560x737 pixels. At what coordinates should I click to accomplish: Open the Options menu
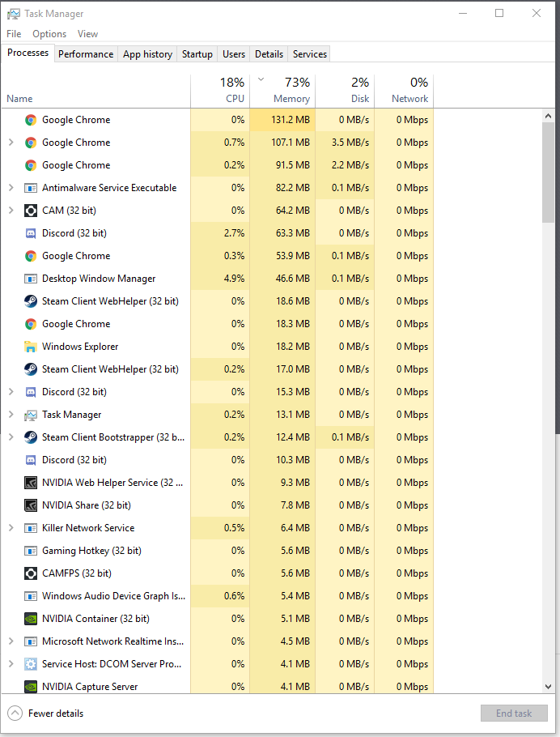pos(49,34)
